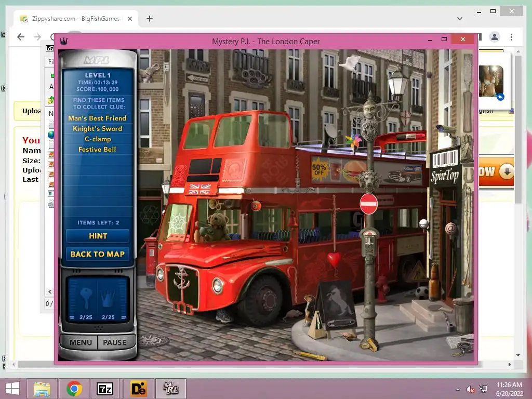
Task: Click the Mystery P.I. taskbar icon
Action: [170, 389]
